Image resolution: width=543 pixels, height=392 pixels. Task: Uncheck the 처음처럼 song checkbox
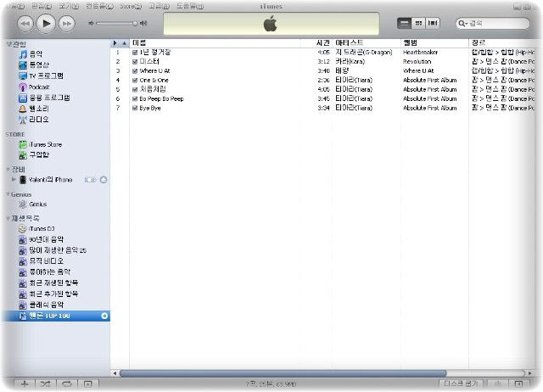(135, 89)
